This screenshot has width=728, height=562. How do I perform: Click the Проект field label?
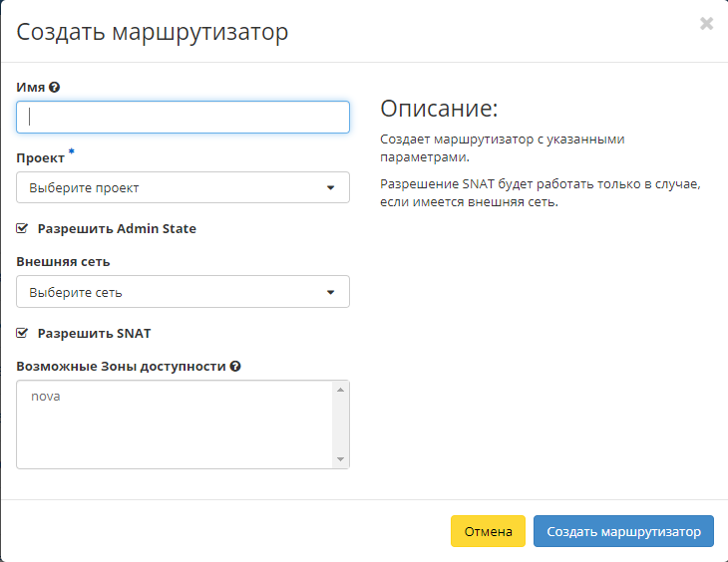[x=40, y=157]
